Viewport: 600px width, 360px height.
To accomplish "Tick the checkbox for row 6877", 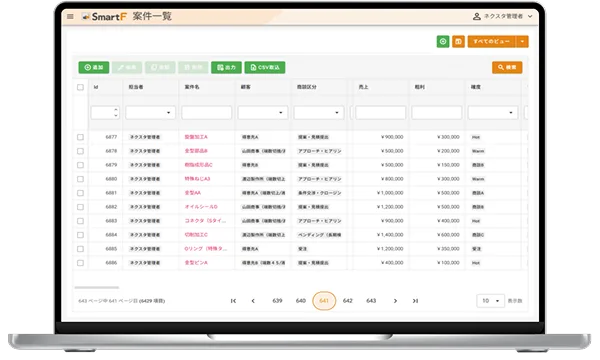I will [x=80, y=137].
